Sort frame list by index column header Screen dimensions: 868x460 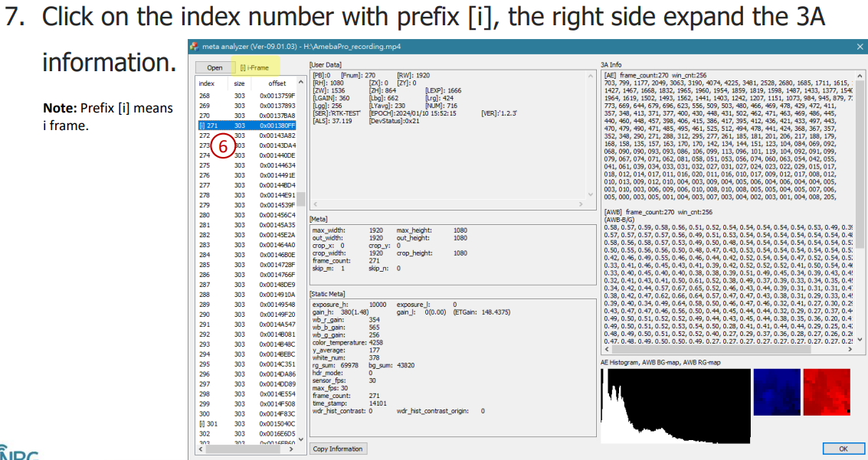[206, 83]
